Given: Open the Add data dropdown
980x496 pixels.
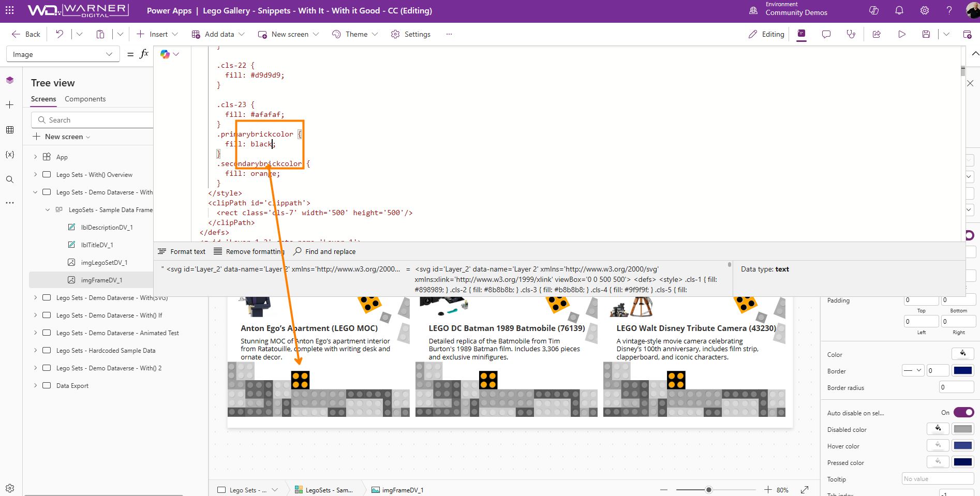Looking at the screenshot, I should pyautogui.click(x=218, y=34).
